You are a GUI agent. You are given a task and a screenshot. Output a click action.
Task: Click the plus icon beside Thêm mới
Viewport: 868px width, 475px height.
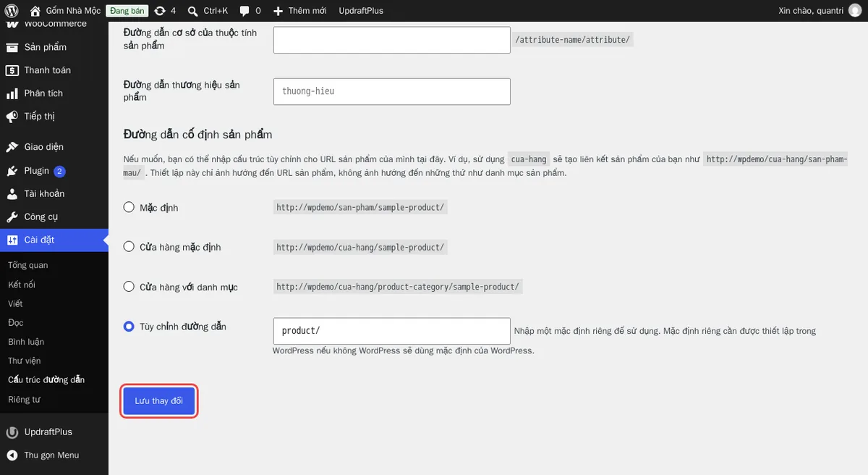(x=278, y=11)
